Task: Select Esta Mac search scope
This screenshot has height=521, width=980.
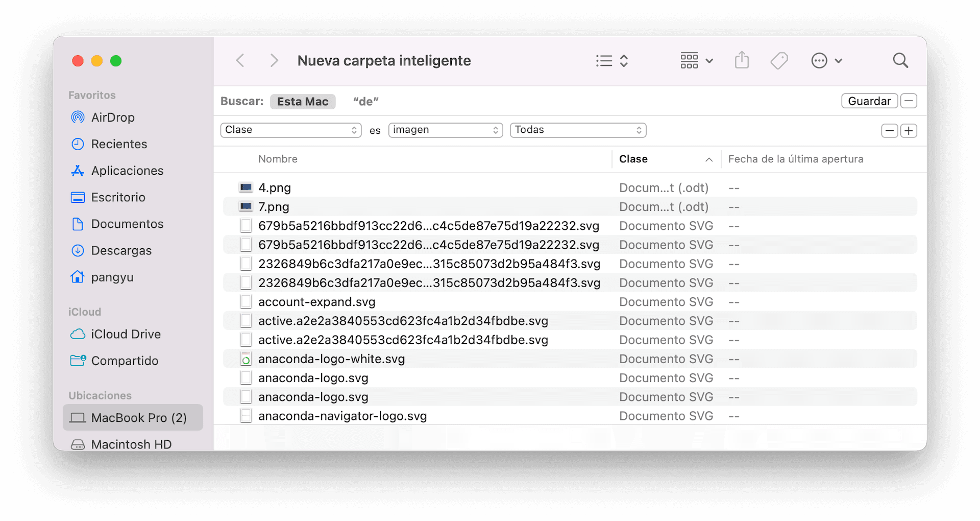Action: [x=303, y=102]
